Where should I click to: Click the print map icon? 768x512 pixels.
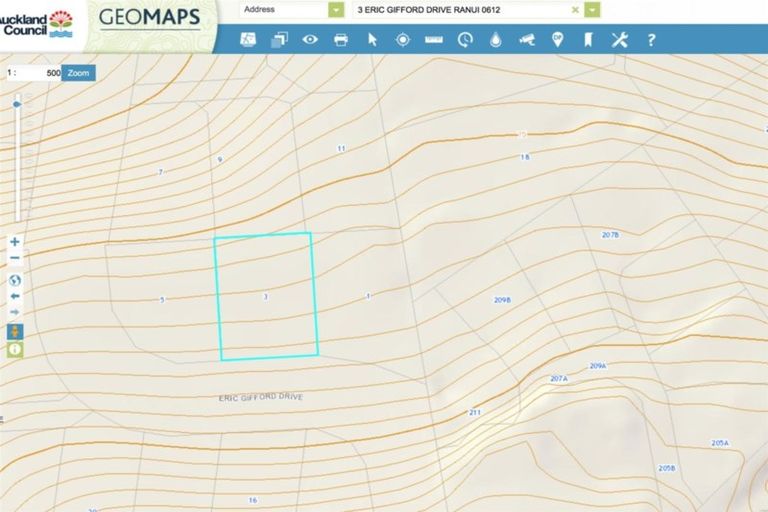point(341,40)
